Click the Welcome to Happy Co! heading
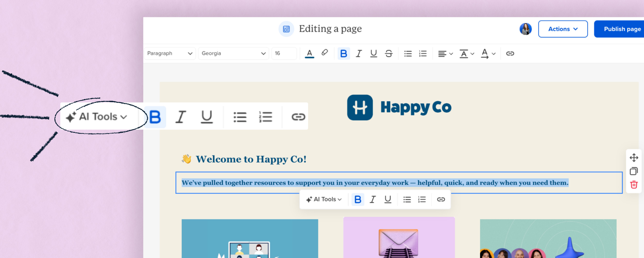Image resolution: width=644 pixels, height=258 pixels. (x=251, y=159)
